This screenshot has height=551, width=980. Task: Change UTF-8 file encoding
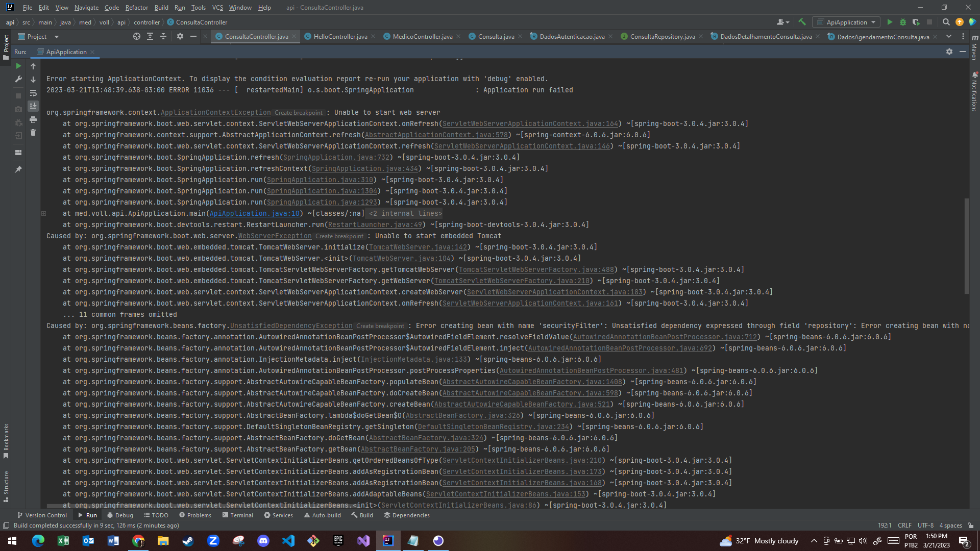pos(925,525)
